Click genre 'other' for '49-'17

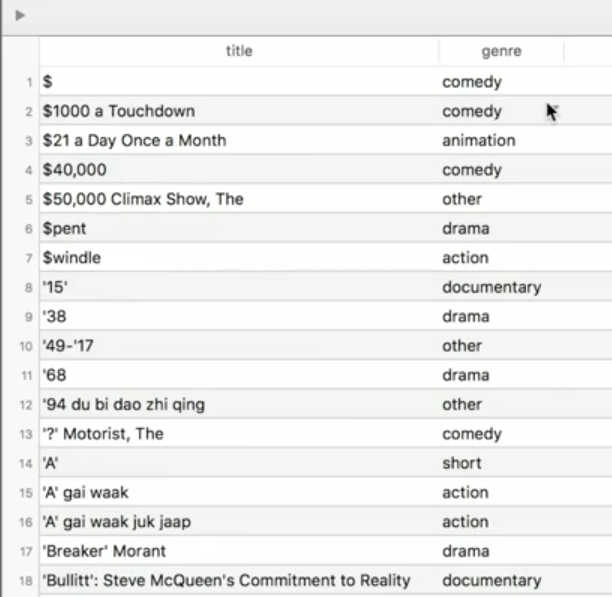coord(462,346)
